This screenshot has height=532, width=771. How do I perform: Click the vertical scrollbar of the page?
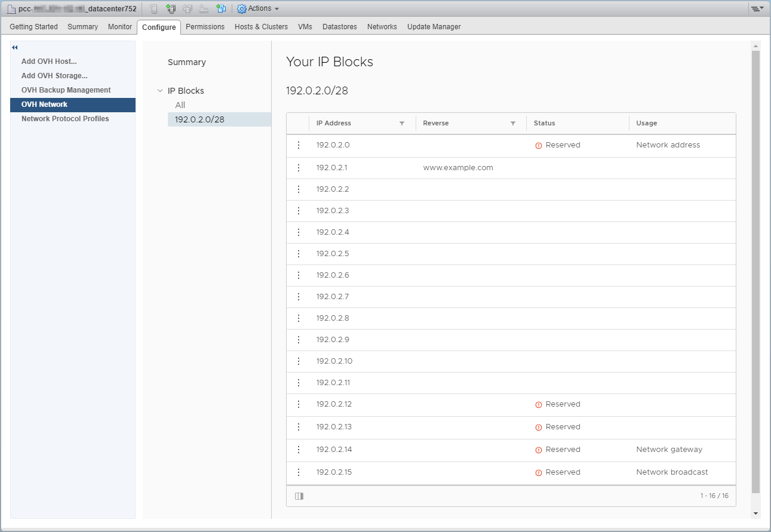[x=755, y=269]
